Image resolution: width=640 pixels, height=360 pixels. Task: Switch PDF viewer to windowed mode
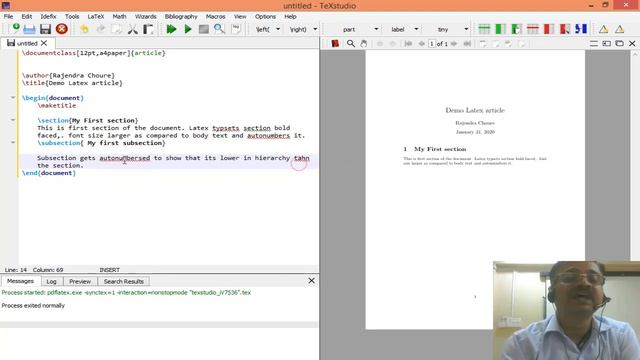[619, 43]
